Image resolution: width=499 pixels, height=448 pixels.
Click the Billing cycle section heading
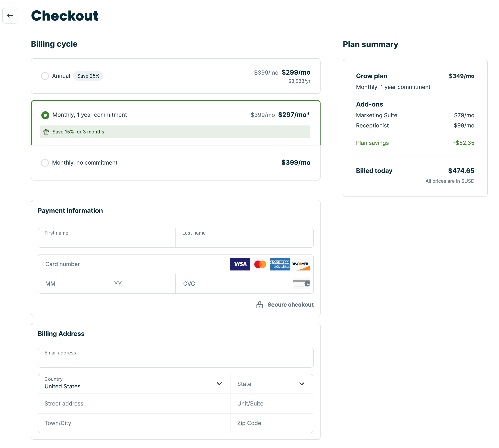click(x=54, y=44)
